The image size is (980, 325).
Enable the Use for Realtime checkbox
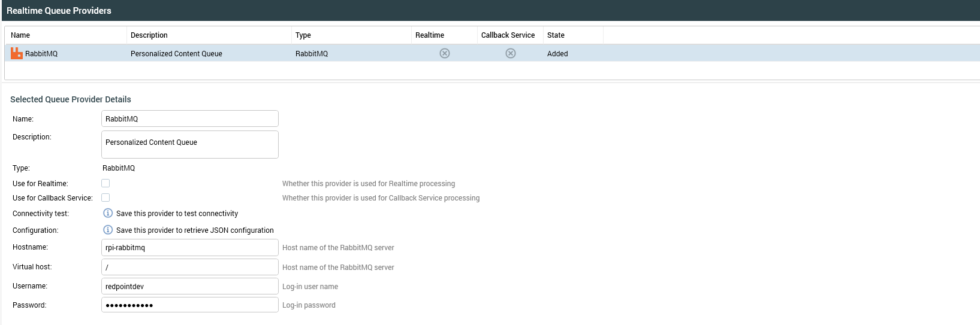105,183
